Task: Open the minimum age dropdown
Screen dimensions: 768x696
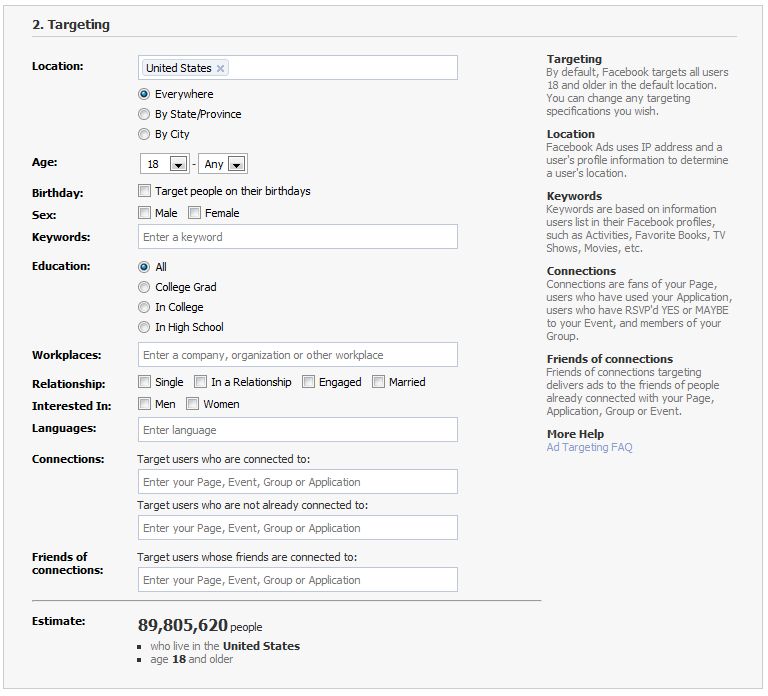Action: [178, 164]
